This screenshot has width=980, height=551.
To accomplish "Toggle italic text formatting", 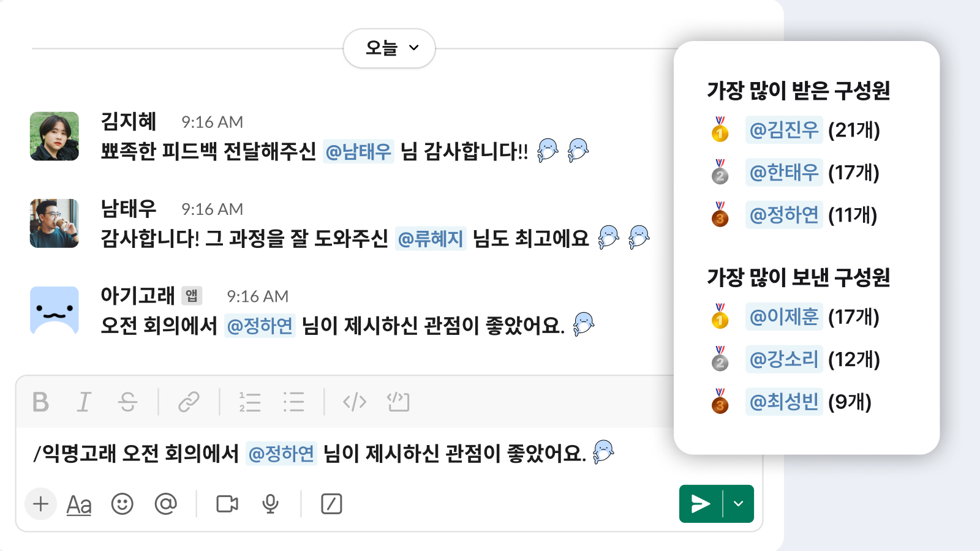I will pos(84,402).
